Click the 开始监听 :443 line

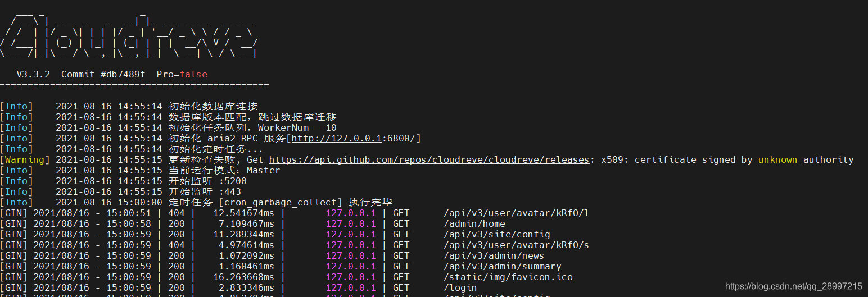205,192
